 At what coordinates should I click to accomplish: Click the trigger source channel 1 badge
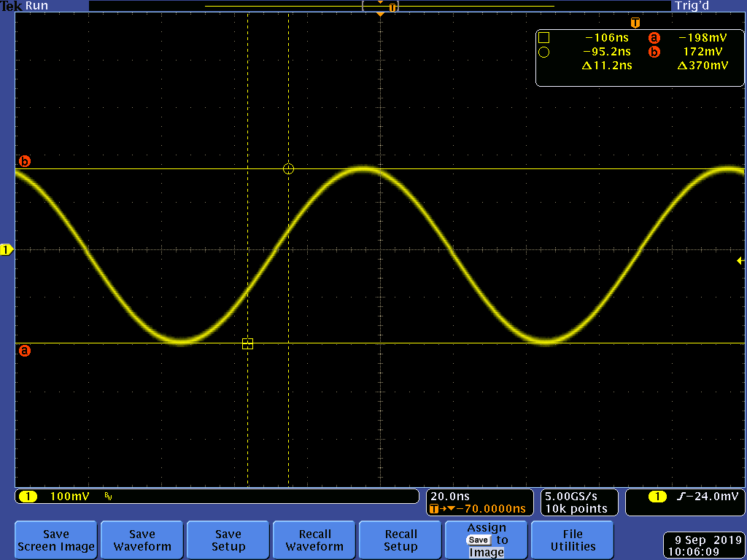tap(657, 497)
